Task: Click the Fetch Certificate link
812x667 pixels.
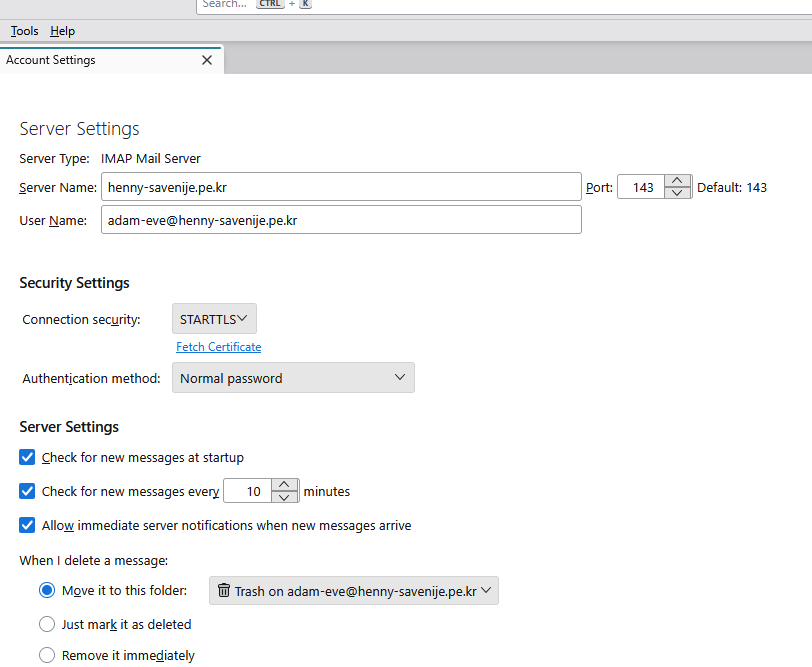Action: pyautogui.click(x=219, y=347)
